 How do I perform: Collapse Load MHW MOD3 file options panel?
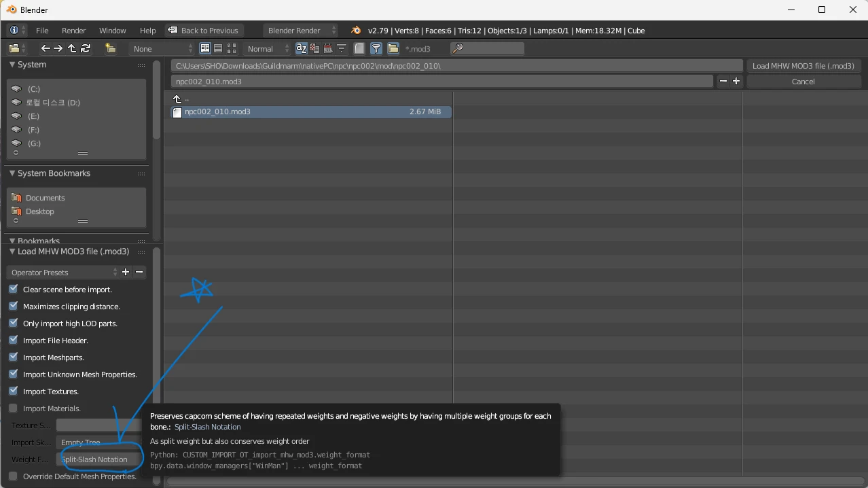point(12,251)
